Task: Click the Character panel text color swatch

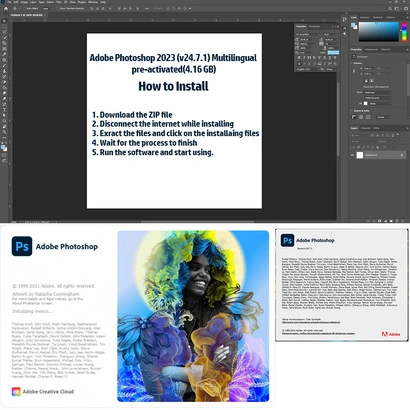Action: (333, 52)
